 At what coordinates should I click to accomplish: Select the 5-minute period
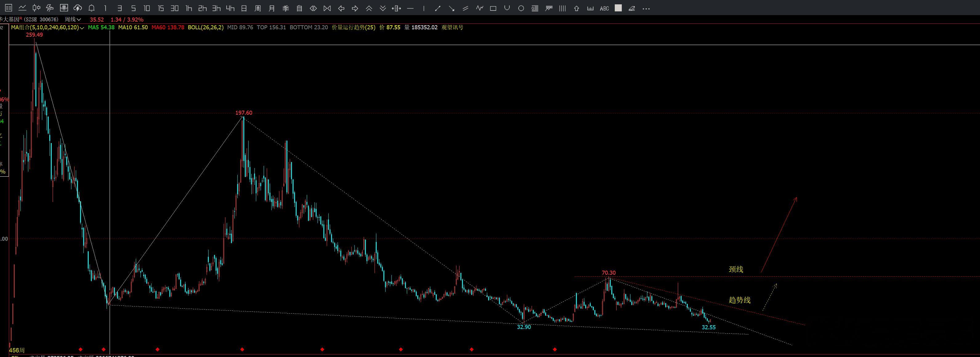[133, 8]
